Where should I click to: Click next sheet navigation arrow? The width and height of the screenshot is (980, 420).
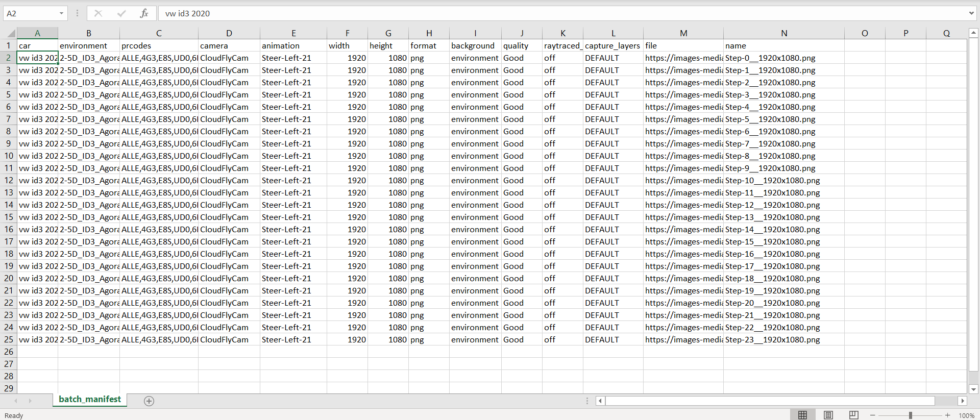[30, 401]
